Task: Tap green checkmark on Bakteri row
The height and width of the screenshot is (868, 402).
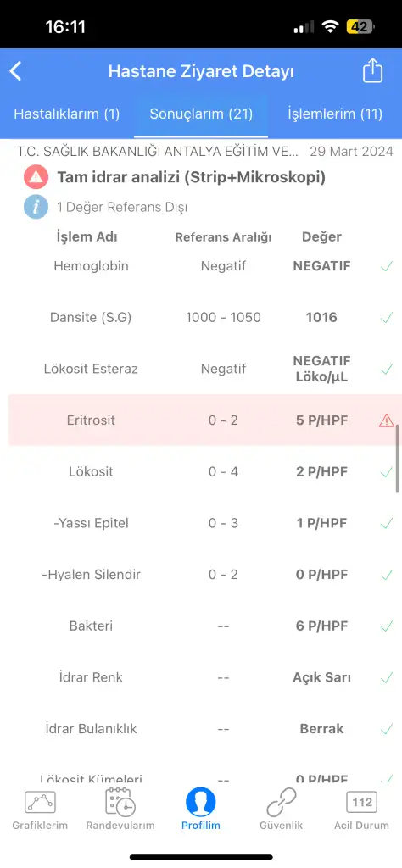Action: pyautogui.click(x=387, y=626)
